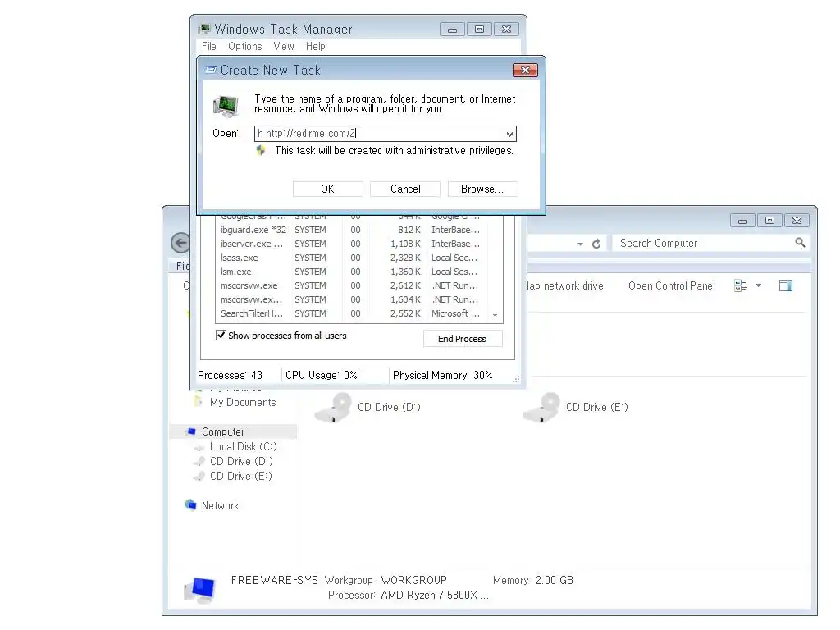Click the Physical Memory: 30% status text
The height and width of the screenshot is (630, 840).
click(442, 375)
